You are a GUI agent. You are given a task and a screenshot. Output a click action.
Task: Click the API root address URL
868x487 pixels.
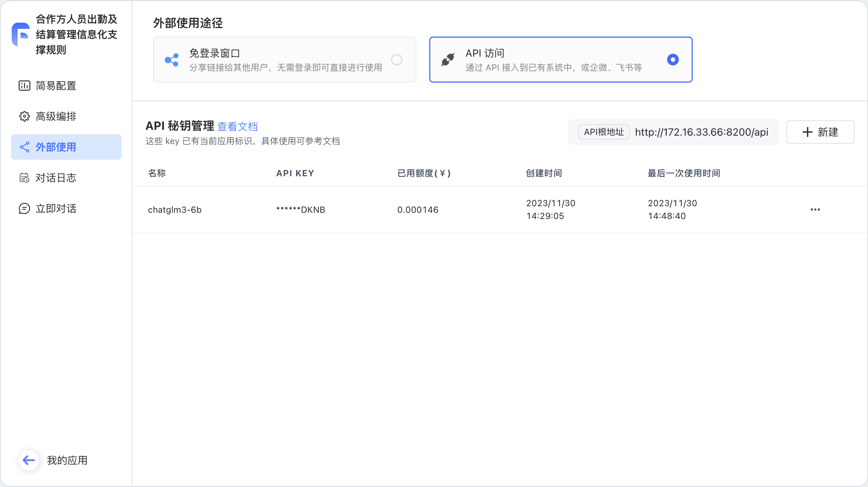click(x=701, y=132)
